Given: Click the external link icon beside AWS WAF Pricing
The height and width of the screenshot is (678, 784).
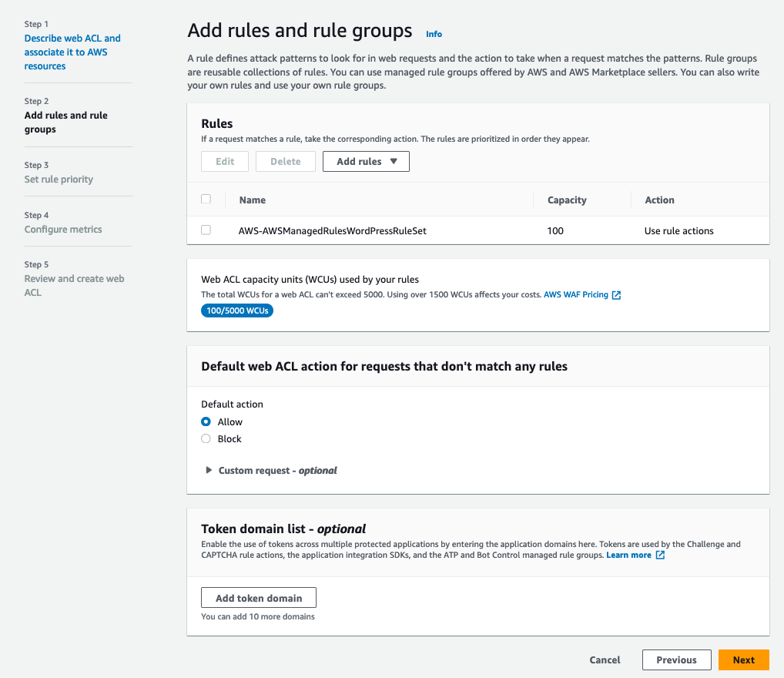Looking at the screenshot, I should pos(616,295).
